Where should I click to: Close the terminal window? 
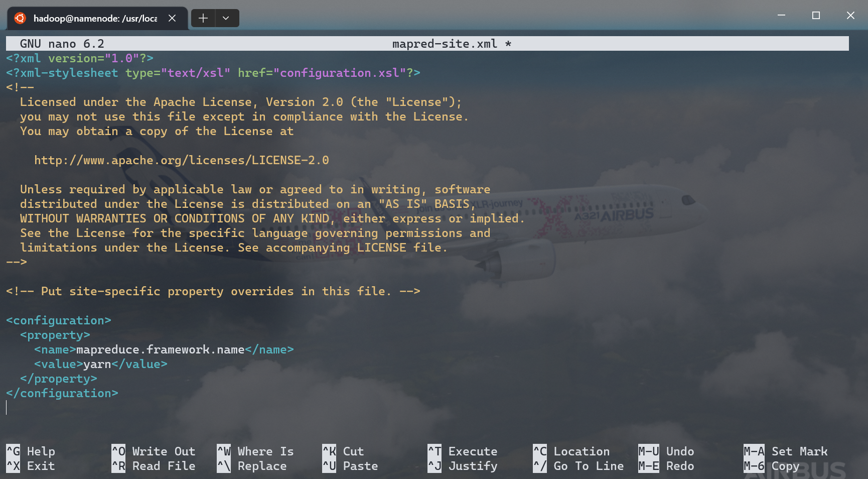pyautogui.click(x=850, y=16)
